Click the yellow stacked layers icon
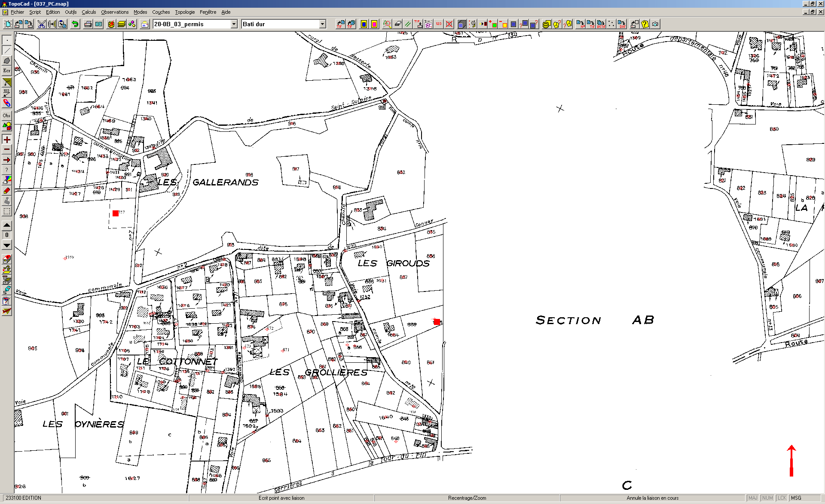Viewport: 825px width, 504px height. coord(122,24)
